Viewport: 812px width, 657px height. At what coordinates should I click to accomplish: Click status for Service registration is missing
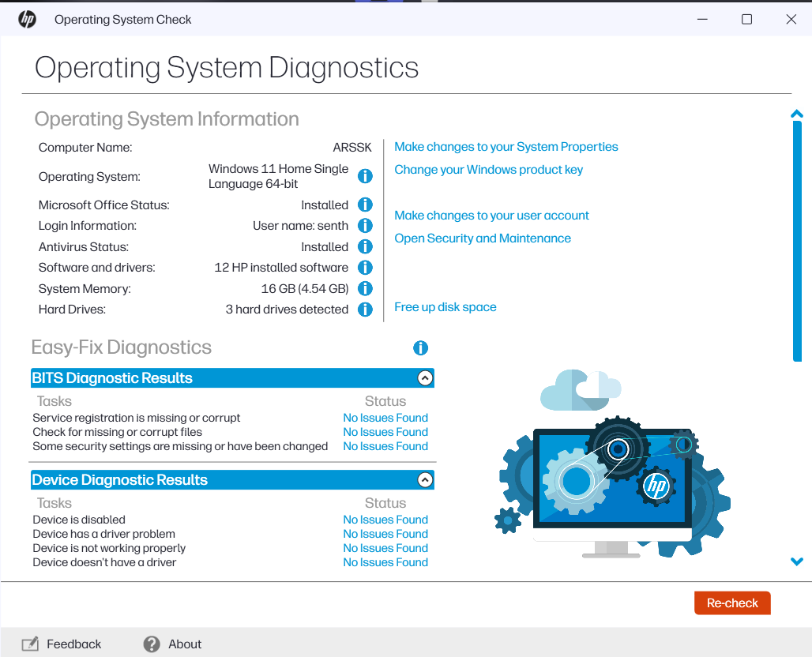pos(385,417)
